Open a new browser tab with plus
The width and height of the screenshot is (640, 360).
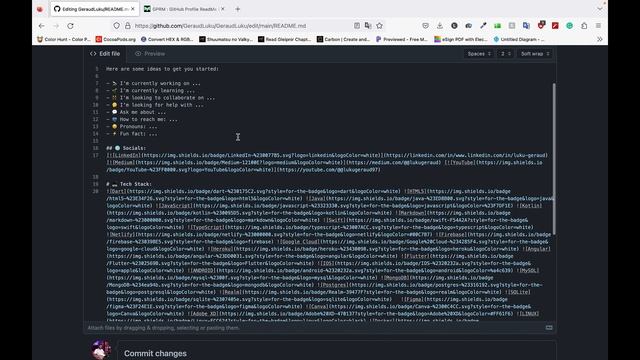pyautogui.click(x=238, y=9)
